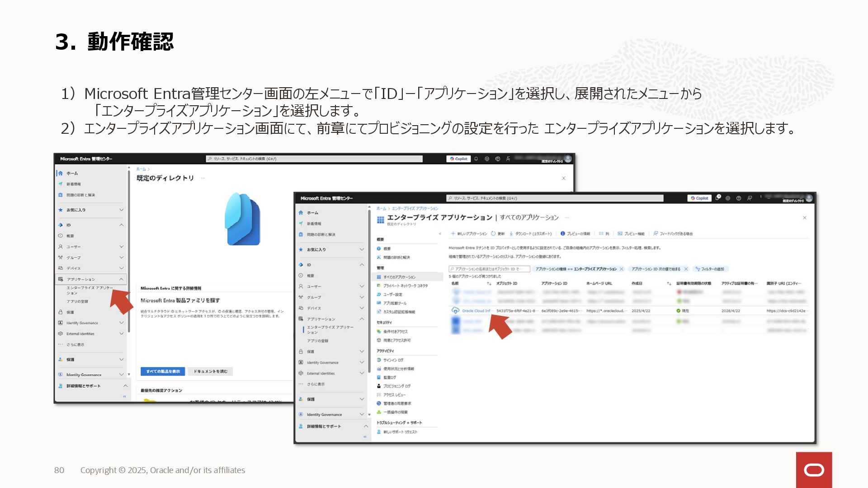868x488 pixels.
Task: Remove the アプリケーション ID filter chip
Action: click(x=686, y=269)
